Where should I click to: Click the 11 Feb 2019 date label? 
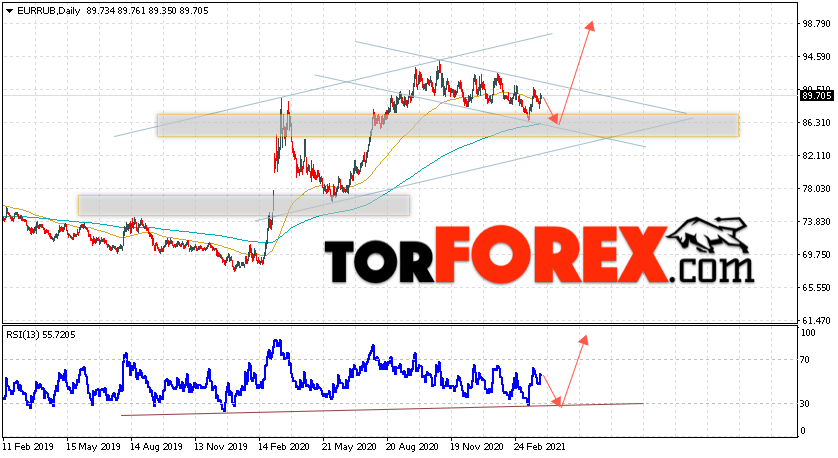[x=29, y=446]
